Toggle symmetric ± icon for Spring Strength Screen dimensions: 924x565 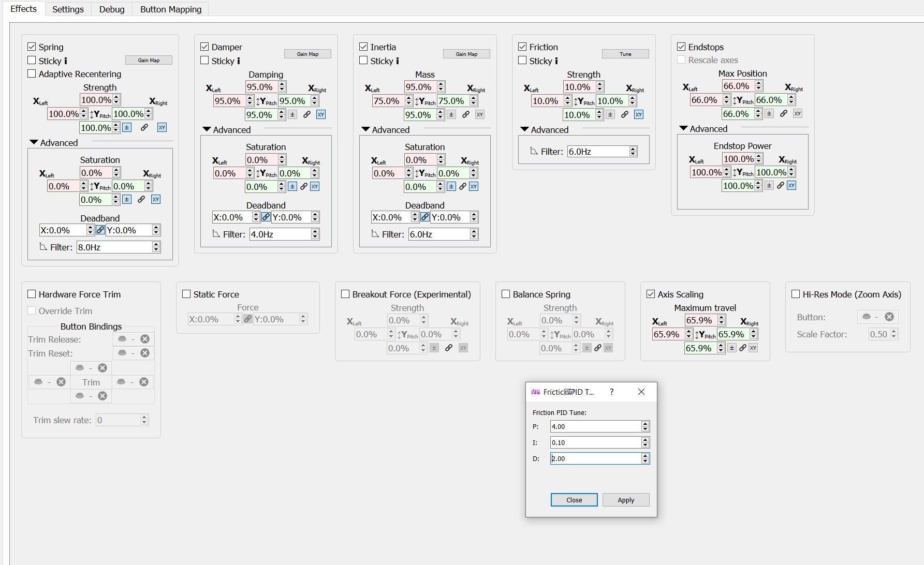127,127
